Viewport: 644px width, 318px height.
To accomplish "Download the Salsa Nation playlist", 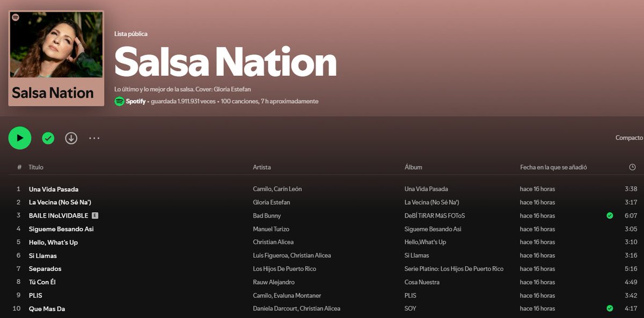I will [x=71, y=138].
